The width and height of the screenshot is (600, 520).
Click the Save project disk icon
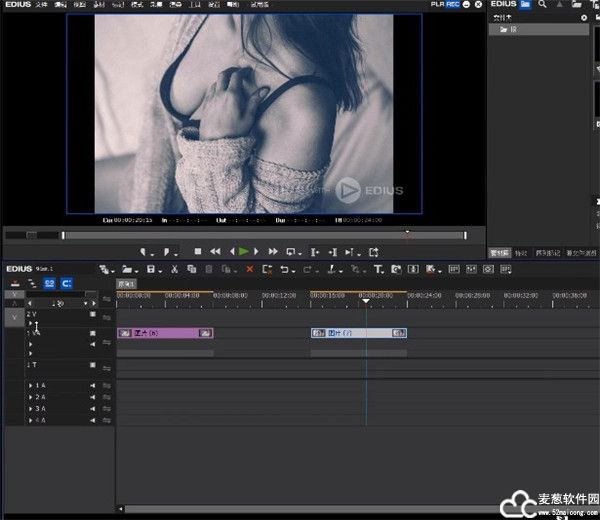click(x=150, y=270)
